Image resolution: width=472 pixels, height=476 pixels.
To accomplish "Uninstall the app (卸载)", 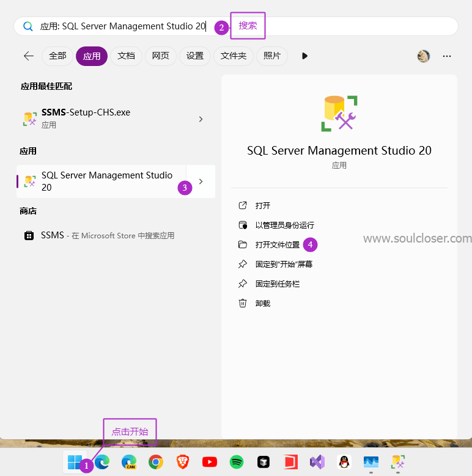I will point(254,303).
